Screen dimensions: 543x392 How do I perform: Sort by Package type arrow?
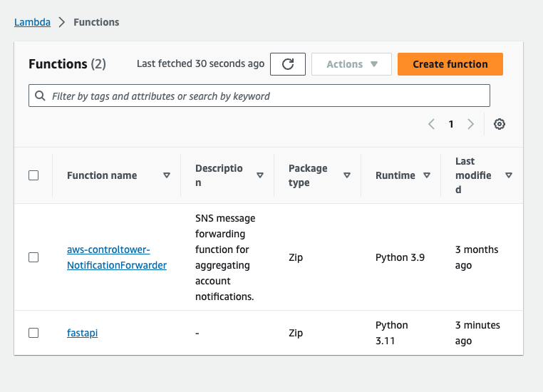347,175
